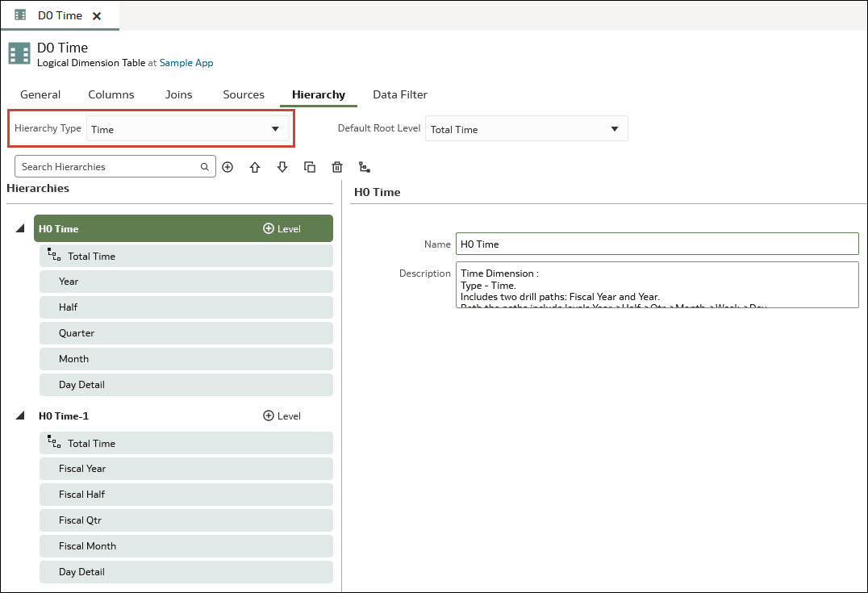Image resolution: width=868 pixels, height=593 pixels.
Task: Click the hierarchy tree toolbar icon
Action: 365,167
